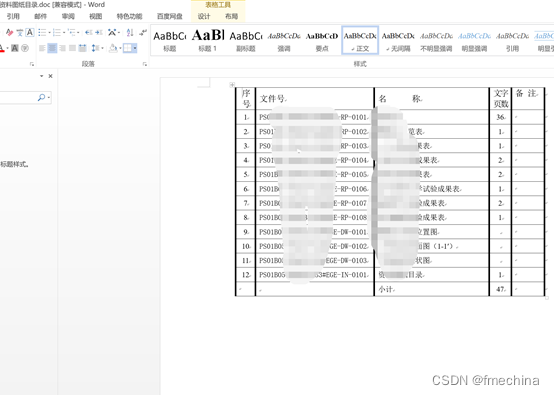Open the Asian layout dropdown arrow
The width and height of the screenshot is (554, 395).
point(119,33)
